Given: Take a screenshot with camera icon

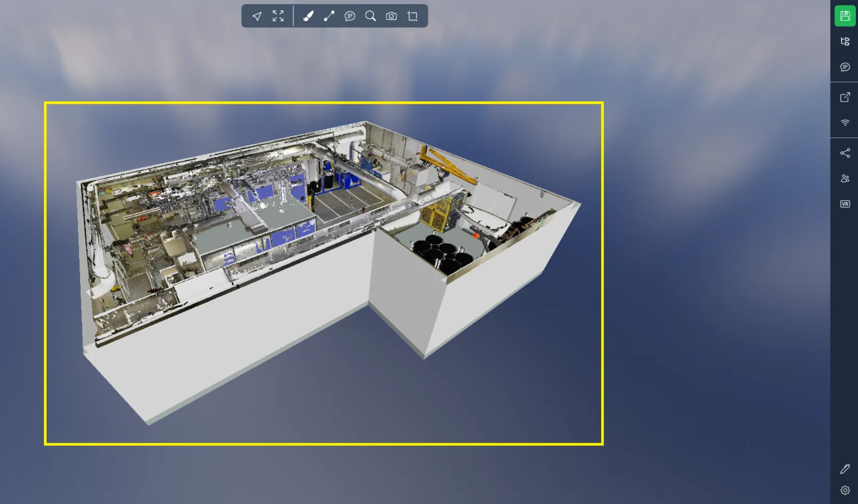Looking at the screenshot, I should click(x=391, y=16).
